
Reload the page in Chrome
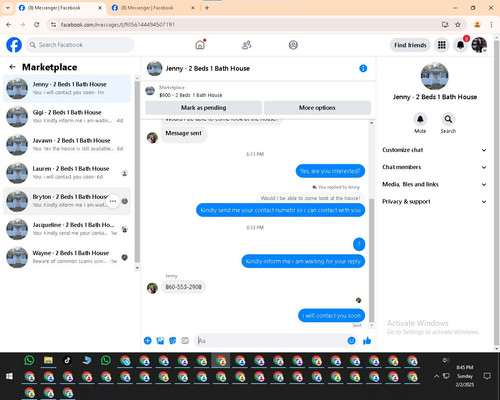pos(37,24)
